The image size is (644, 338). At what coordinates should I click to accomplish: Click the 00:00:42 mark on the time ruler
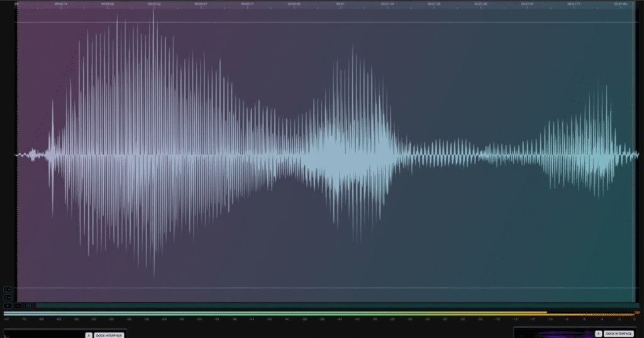point(154,4)
